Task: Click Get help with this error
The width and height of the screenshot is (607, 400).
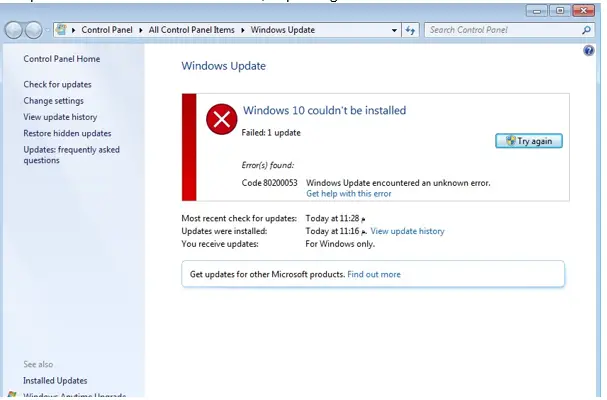Action: pyautogui.click(x=348, y=194)
